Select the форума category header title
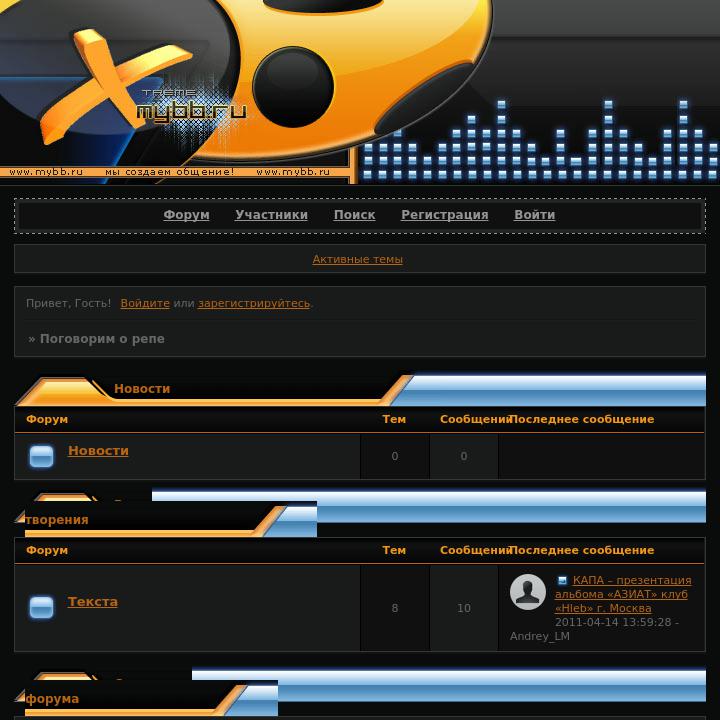This screenshot has width=720, height=720. click(x=52, y=699)
